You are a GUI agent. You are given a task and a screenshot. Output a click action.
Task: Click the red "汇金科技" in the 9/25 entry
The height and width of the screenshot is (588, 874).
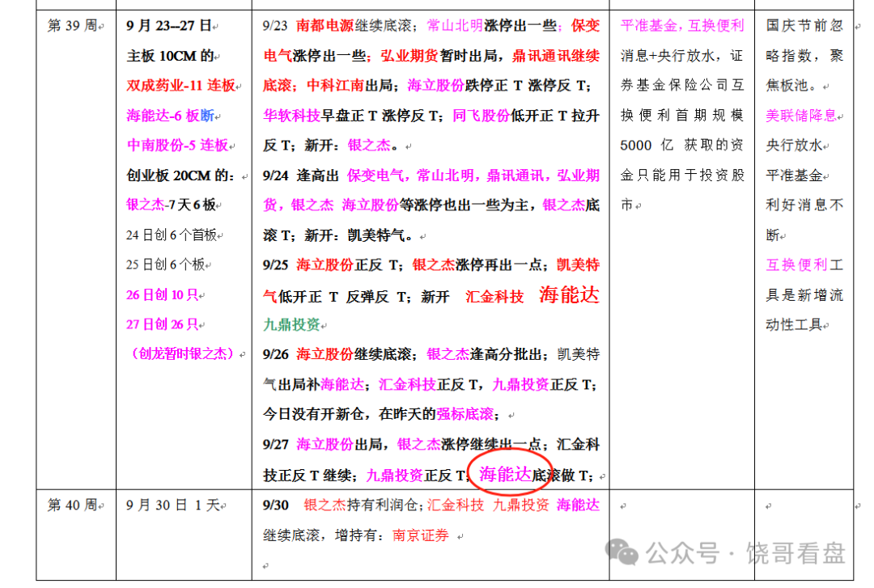click(494, 297)
